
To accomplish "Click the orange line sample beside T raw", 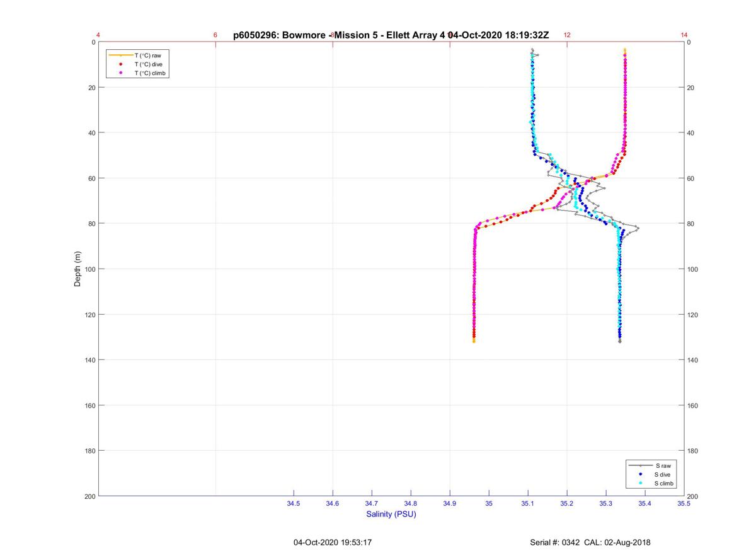I will tap(120, 55).
